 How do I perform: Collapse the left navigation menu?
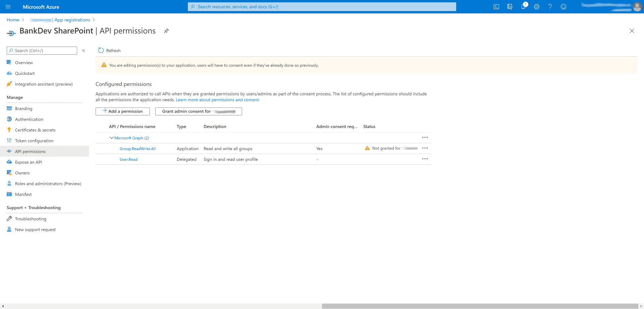84,51
